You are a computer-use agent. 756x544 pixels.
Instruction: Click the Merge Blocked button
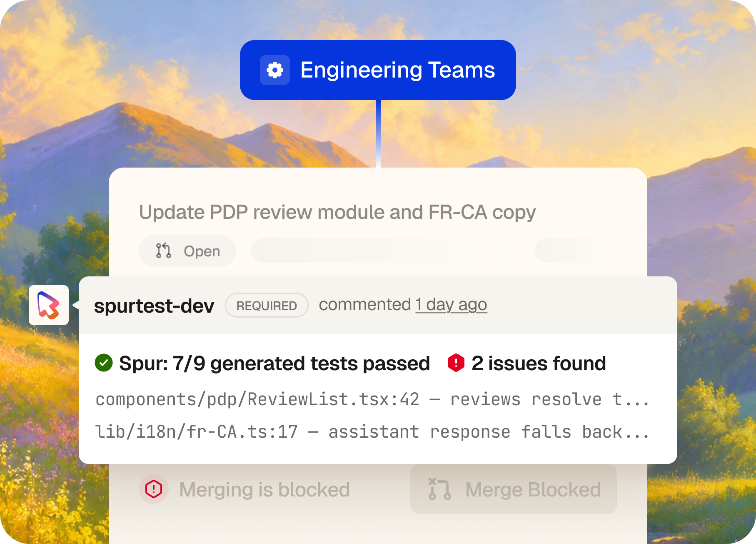[514, 489]
